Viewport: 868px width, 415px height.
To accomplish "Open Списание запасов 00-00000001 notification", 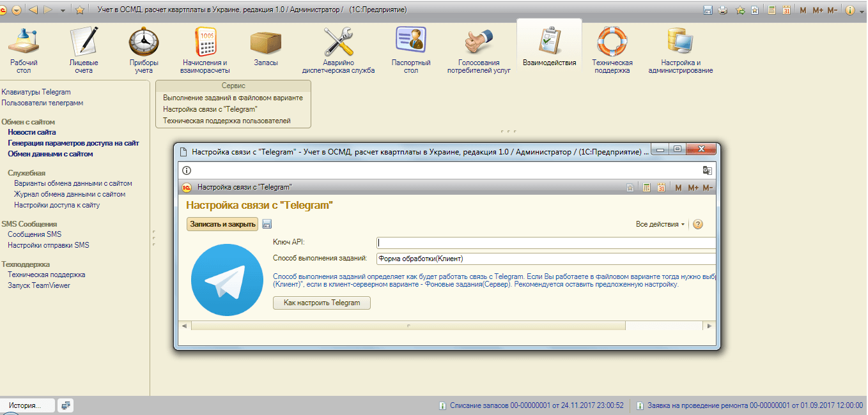I will [x=531, y=405].
